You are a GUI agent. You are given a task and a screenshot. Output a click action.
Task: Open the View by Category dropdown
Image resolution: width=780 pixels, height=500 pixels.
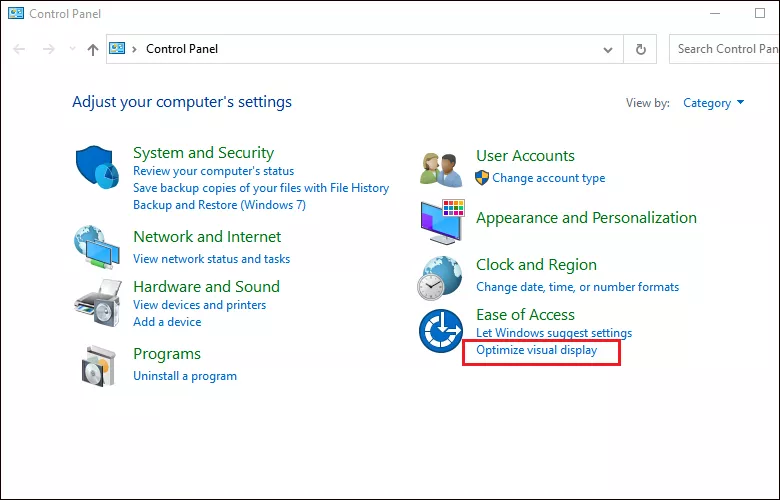coord(713,102)
